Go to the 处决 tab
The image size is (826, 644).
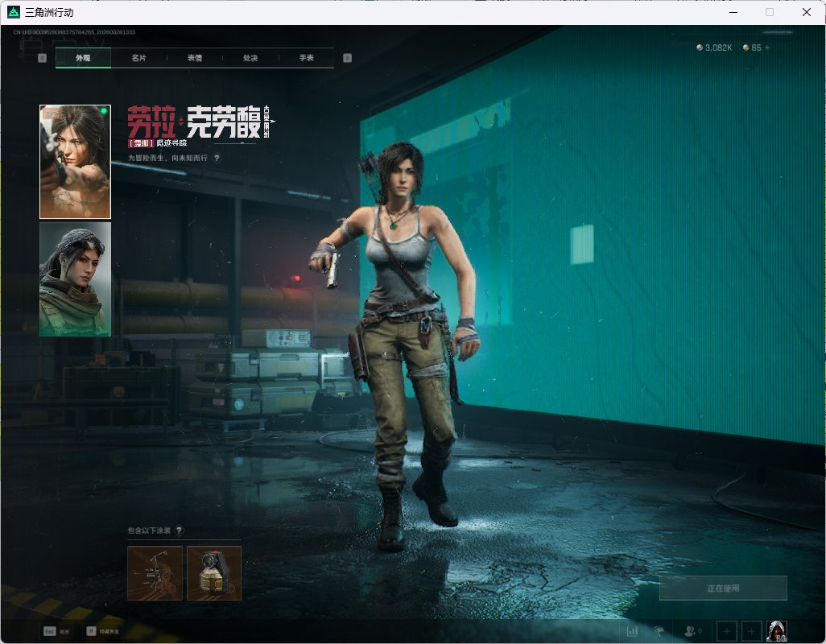[250, 58]
